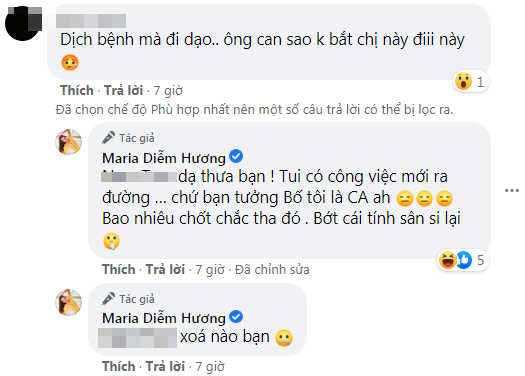
Task: Click the Tác giả pen icon on first reply
Action: click(x=108, y=138)
